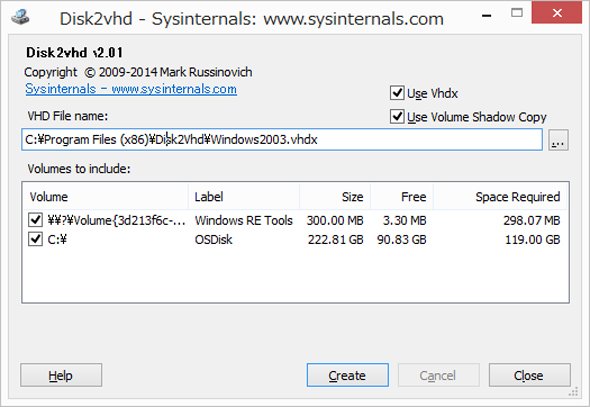Toggle the Use Vhdx checkbox
This screenshot has width=590, height=407.
point(397,93)
